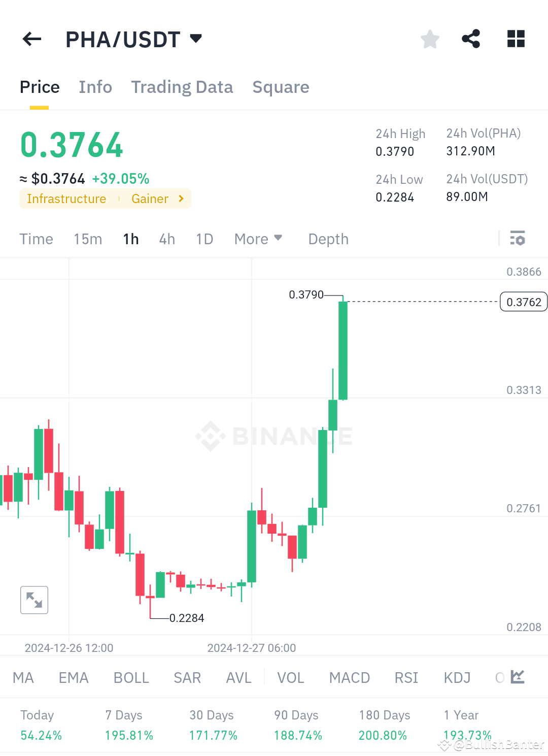Open chart indicator settings
Image resolution: width=548 pixels, height=756 pixels.
coord(517,238)
